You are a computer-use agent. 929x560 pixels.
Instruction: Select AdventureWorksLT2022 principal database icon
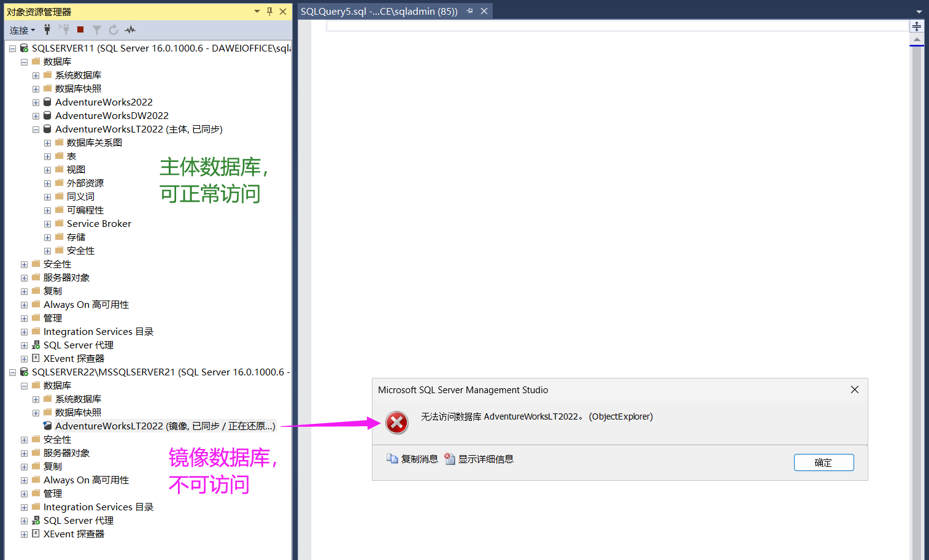(x=47, y=129)
